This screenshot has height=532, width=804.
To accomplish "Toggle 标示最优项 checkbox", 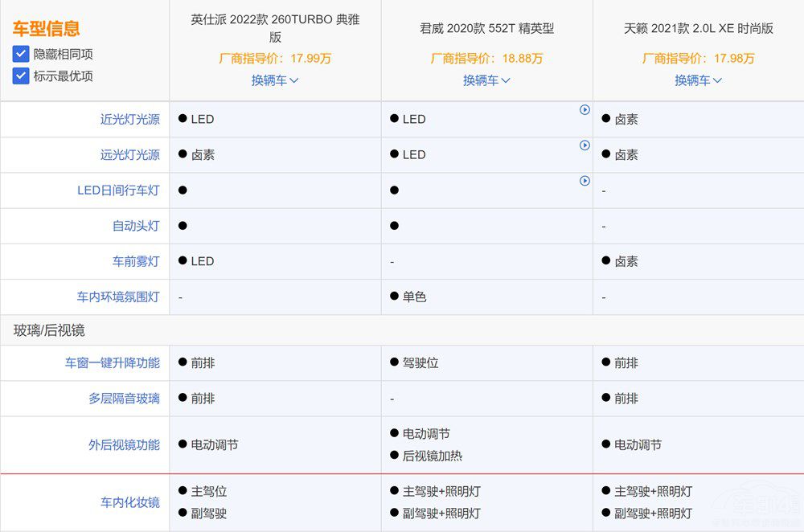I will (21, 76).
